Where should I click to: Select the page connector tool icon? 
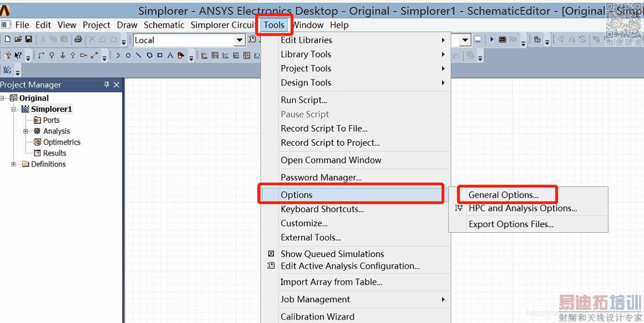pyautogui.click(x=83, y=55)
